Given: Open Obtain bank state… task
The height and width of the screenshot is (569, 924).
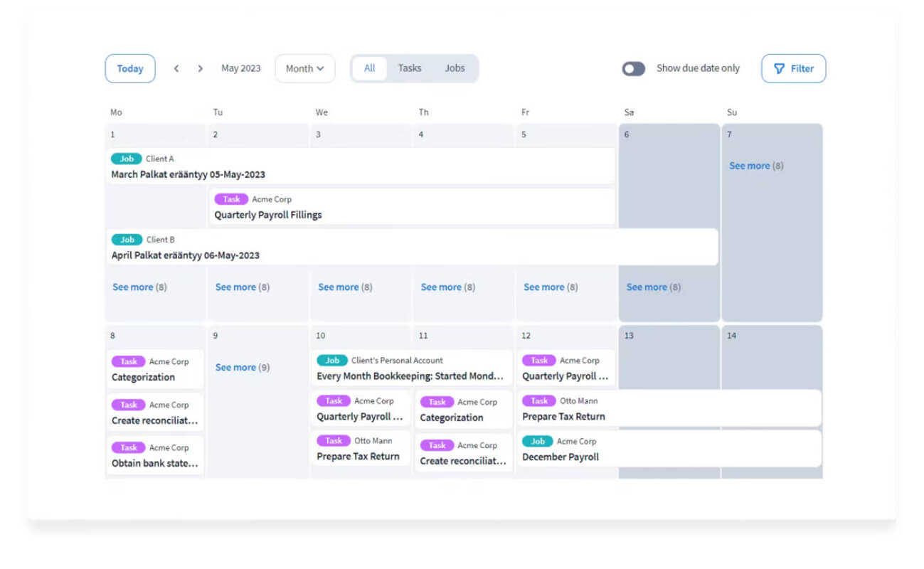Looking at the screenshot, I should (x=155, y=455).
